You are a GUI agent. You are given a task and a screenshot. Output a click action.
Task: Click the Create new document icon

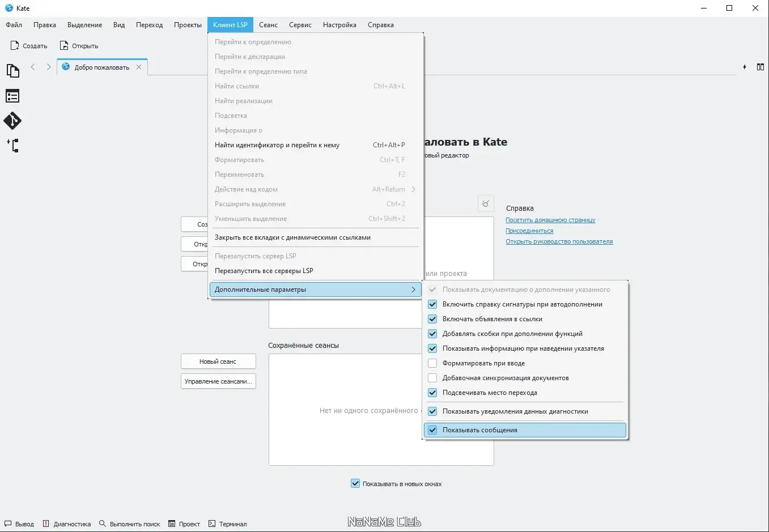(15, 46)
